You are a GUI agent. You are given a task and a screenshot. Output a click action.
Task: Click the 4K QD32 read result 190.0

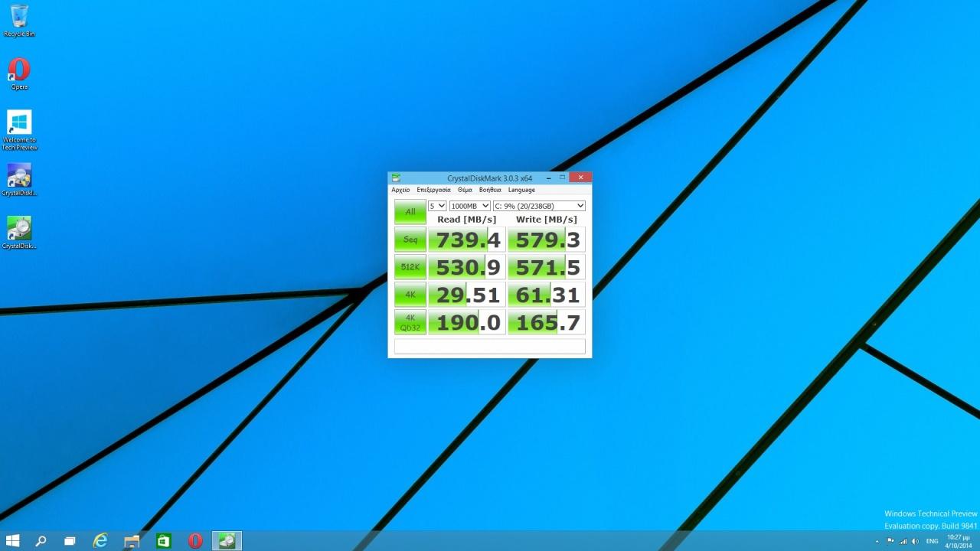click(x=467, y=322)
